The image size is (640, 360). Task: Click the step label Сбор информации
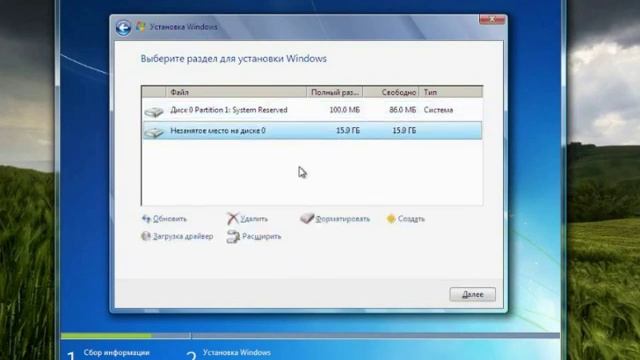tap(116, 353)
